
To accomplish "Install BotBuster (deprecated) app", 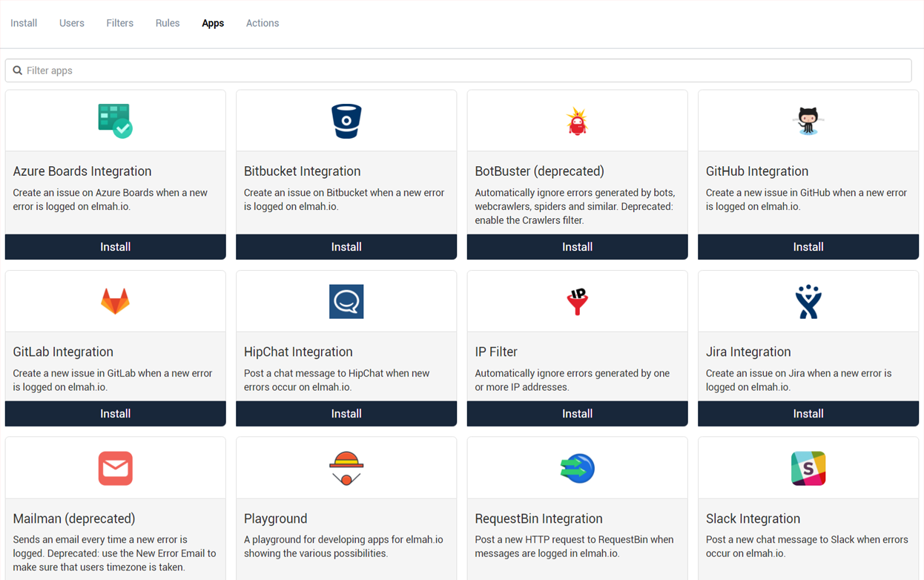I will (x=577, y=247).
